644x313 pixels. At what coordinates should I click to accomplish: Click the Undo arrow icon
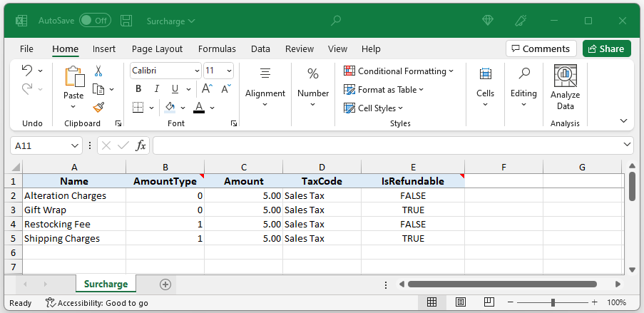point(26,71)
